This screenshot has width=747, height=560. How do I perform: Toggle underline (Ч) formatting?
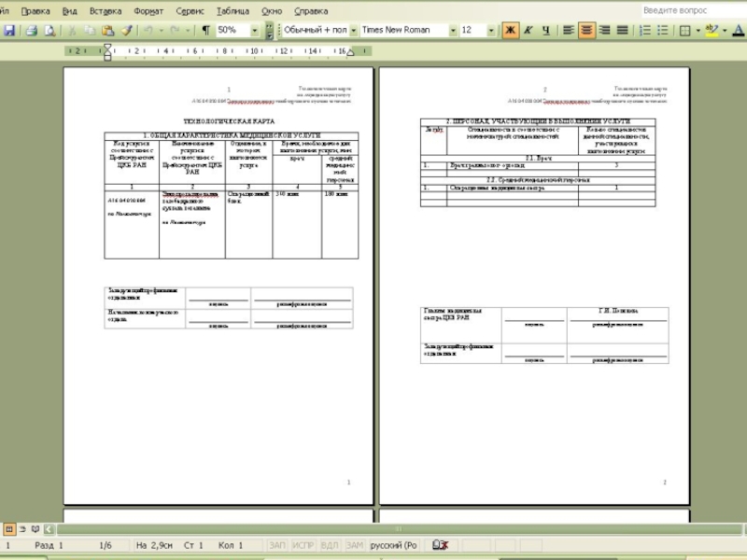[546, 31]
